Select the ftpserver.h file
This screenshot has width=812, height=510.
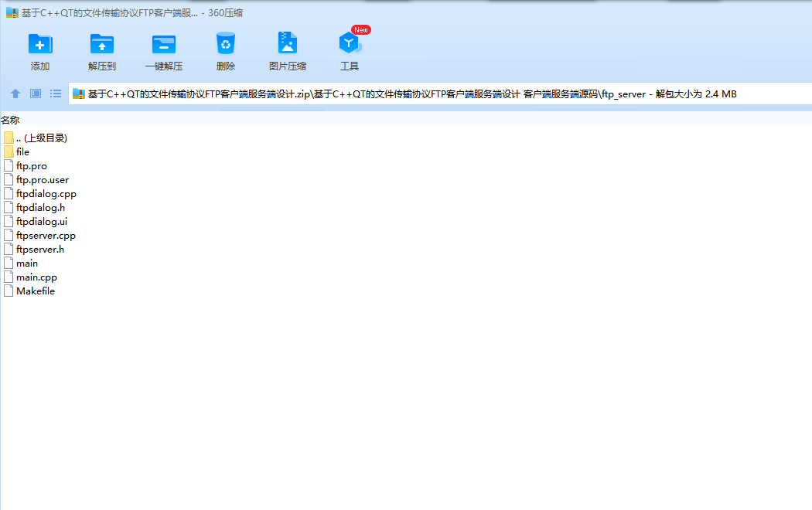pos(40,250)
